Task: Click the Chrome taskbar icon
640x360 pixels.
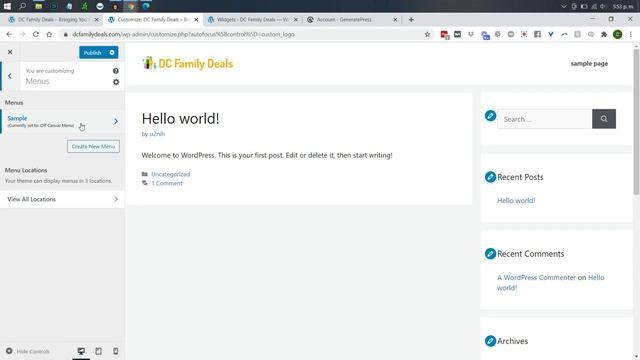Action: 131,6
